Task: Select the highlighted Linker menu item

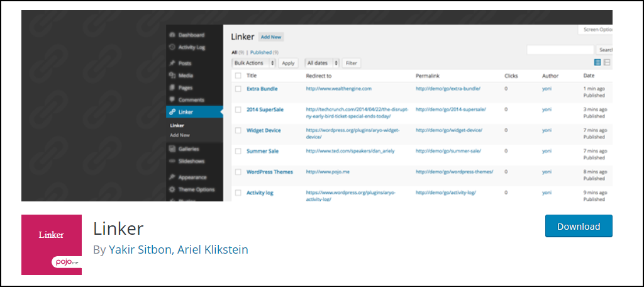Action: (x=194, y=112)
